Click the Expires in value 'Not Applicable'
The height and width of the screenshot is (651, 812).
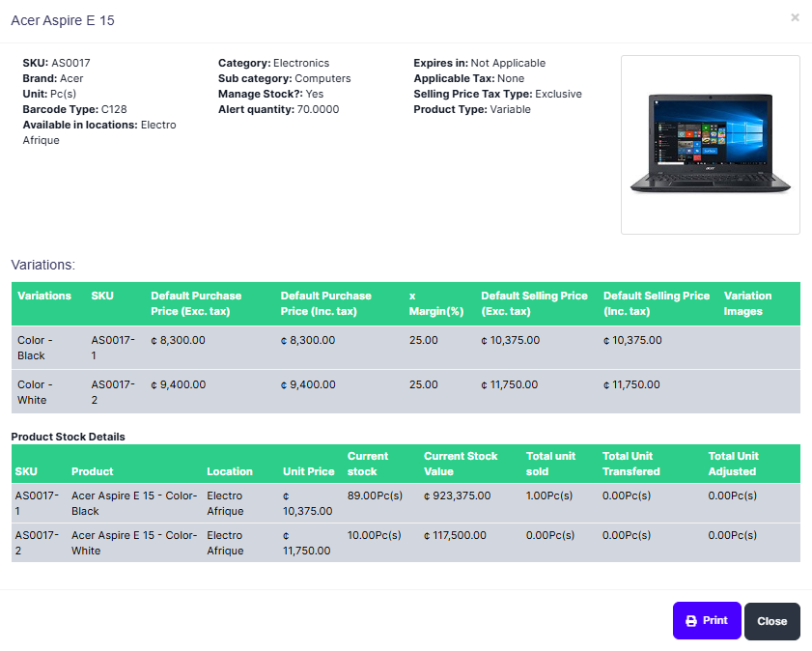point(508,63)
